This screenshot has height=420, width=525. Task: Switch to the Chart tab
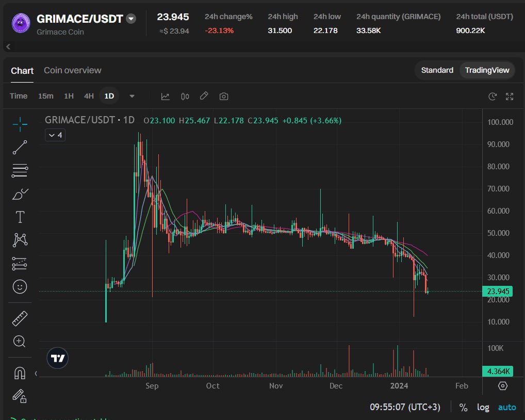[22, 71]
